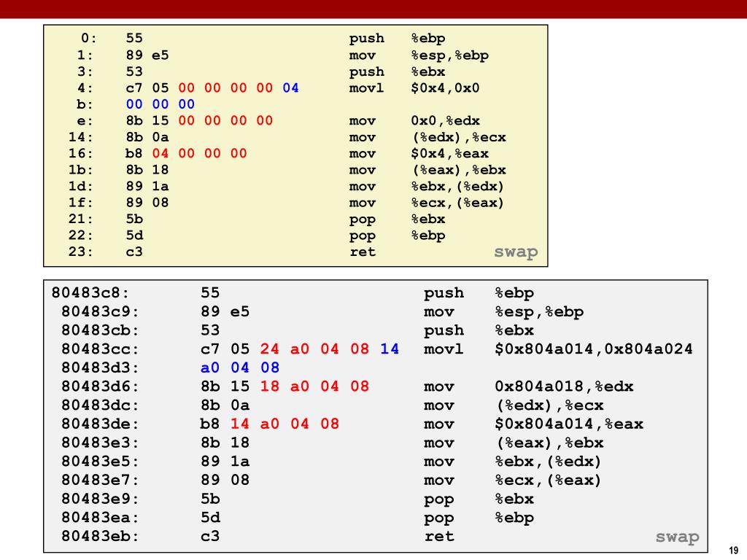Click the address label "80483c8:"
747x560 pixels.
pyautogui.click(x=90, y=293)
